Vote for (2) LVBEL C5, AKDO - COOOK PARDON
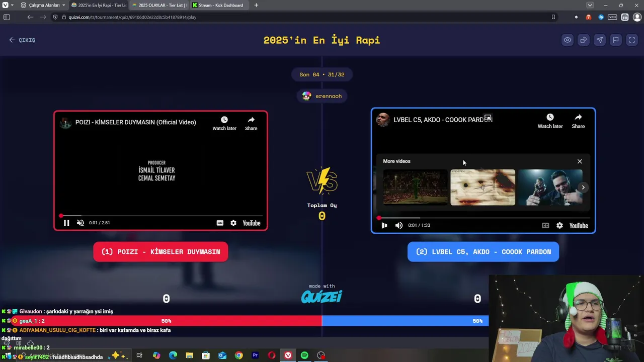This screenshot has height=362, width=644. (483, 252)
